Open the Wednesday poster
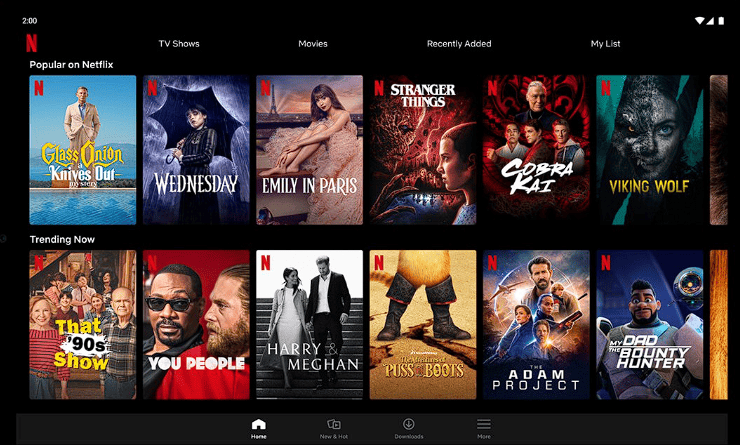Screen dimensions: 740x445 click(196, 150)
